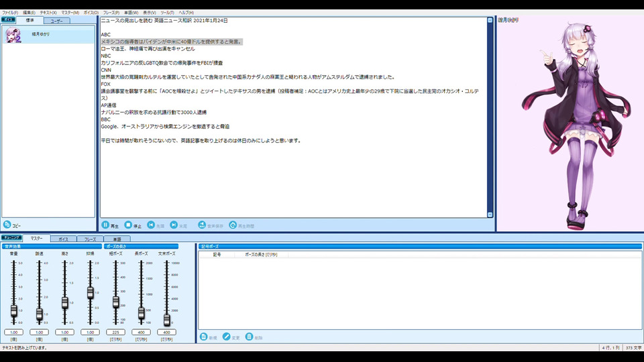Click the 末尾 skip-to-end icon
This screenshot has height=362, width=644.
[x=174, y=225]
